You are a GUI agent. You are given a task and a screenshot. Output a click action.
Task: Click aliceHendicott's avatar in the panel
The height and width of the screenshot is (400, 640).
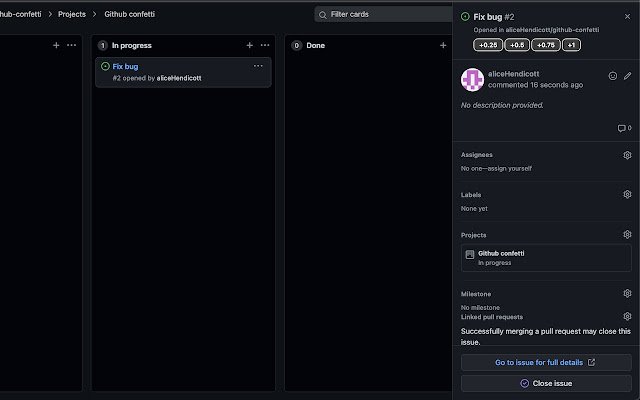click(472, 80)
